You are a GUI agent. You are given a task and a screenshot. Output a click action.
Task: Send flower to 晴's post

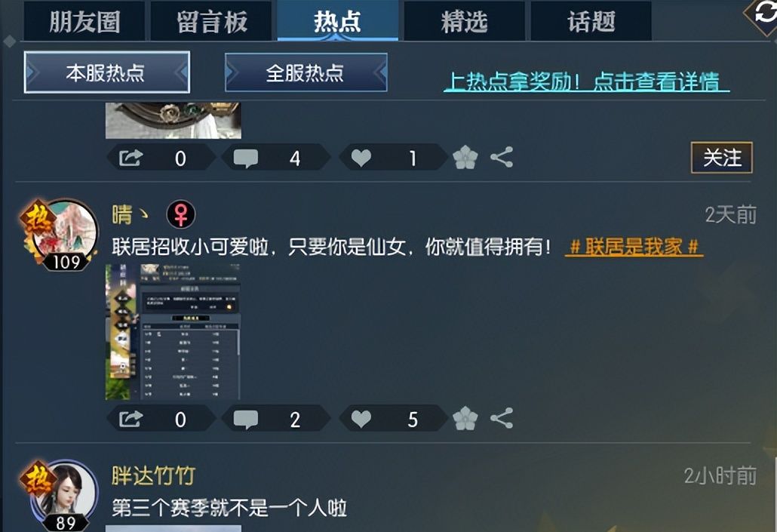(x=465, y=419)
